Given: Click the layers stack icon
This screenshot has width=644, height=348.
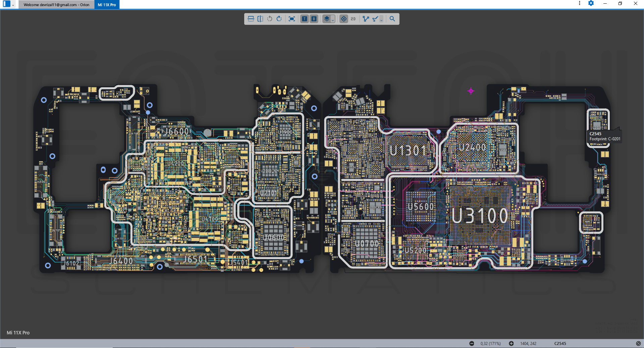Looking at the screenshot, I should pyautogui.click(x=326, y=19).
